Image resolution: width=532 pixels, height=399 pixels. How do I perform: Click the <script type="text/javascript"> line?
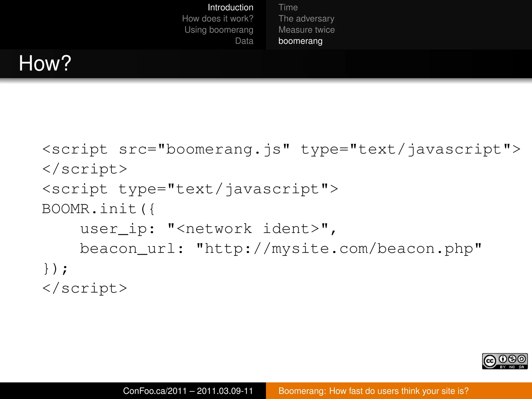pyautogui.click(x=190, y=189)
